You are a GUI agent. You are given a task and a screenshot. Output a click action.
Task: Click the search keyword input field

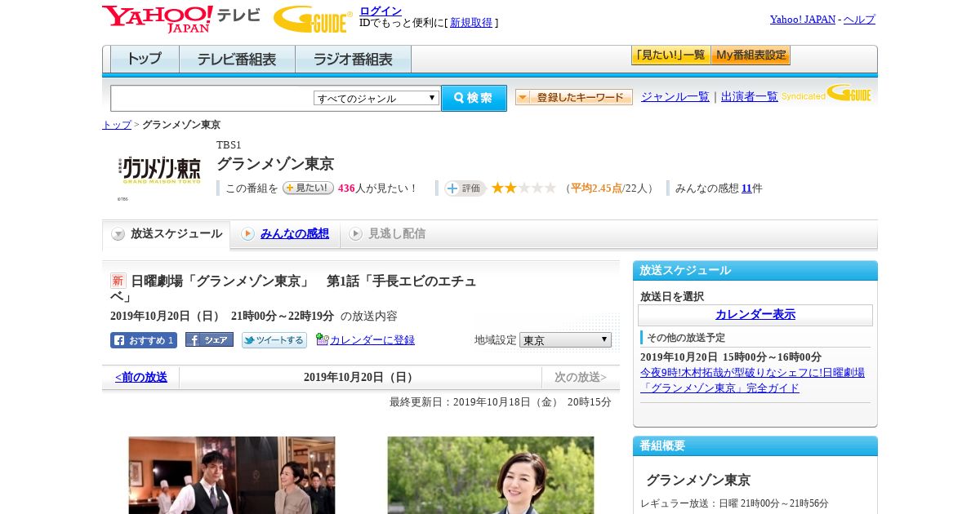click(x=212, y=98)
